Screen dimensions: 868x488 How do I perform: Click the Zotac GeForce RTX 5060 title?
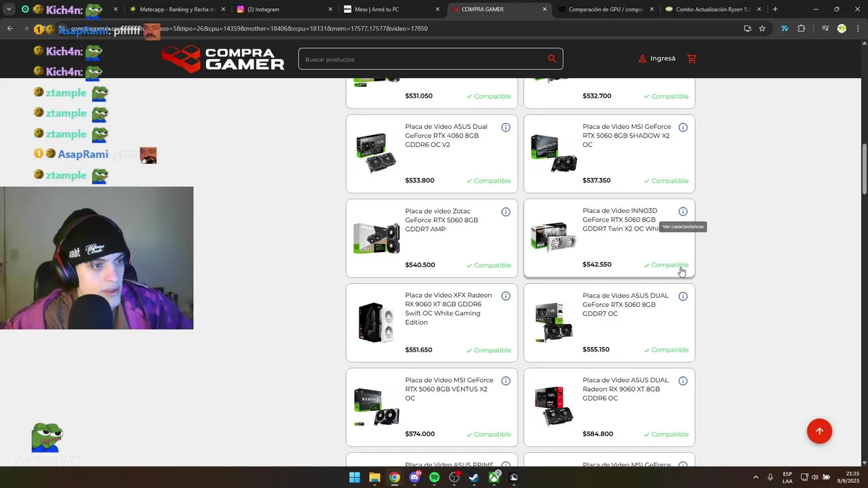[441, 220]
